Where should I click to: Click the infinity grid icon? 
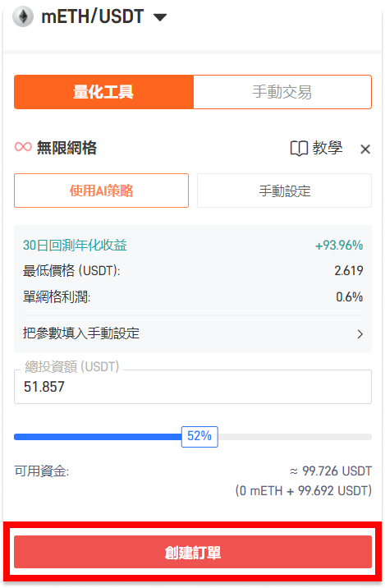(23, 147)
